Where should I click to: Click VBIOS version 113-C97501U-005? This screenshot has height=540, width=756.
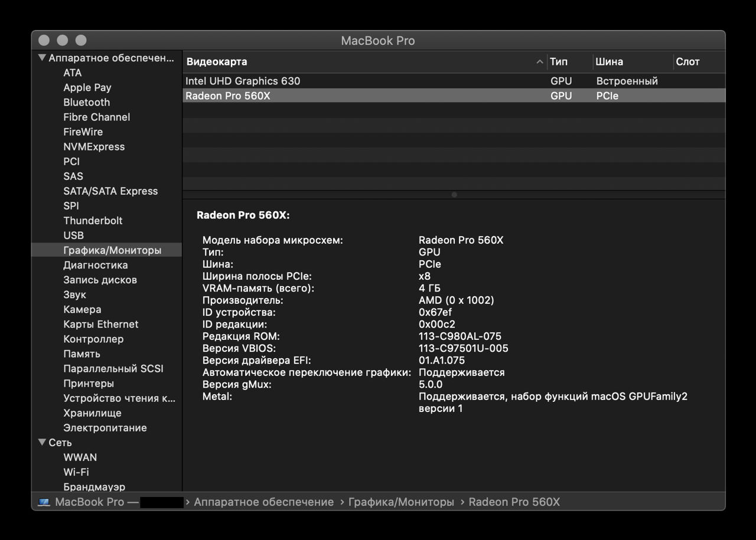click(464, 348)
